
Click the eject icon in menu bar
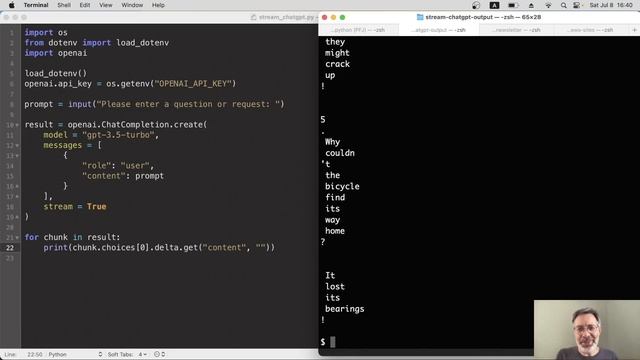tap(531, 5)
